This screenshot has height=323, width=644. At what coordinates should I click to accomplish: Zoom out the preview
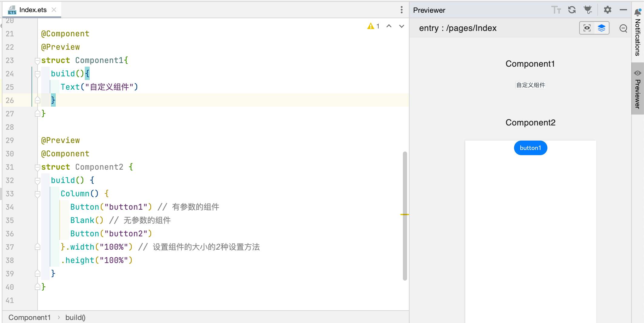(x=623, y=28)
